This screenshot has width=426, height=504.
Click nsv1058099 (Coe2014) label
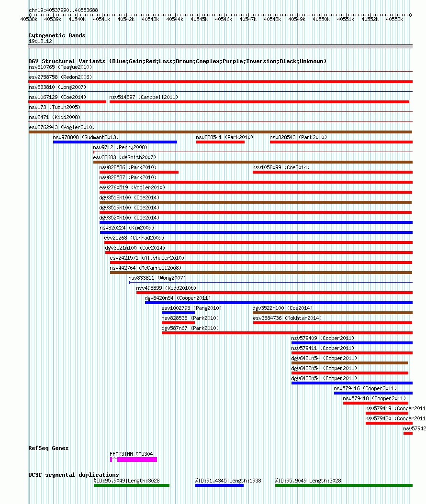281,167
